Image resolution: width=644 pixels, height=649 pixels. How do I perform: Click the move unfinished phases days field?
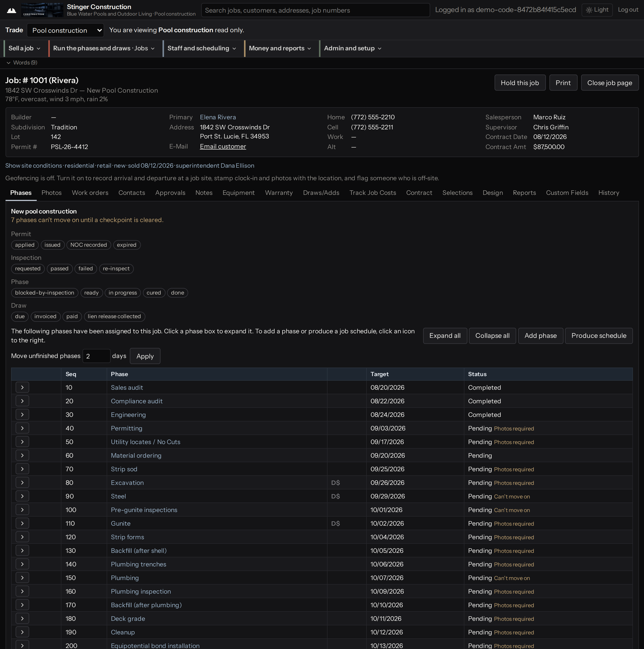click(x=96, y=356)
